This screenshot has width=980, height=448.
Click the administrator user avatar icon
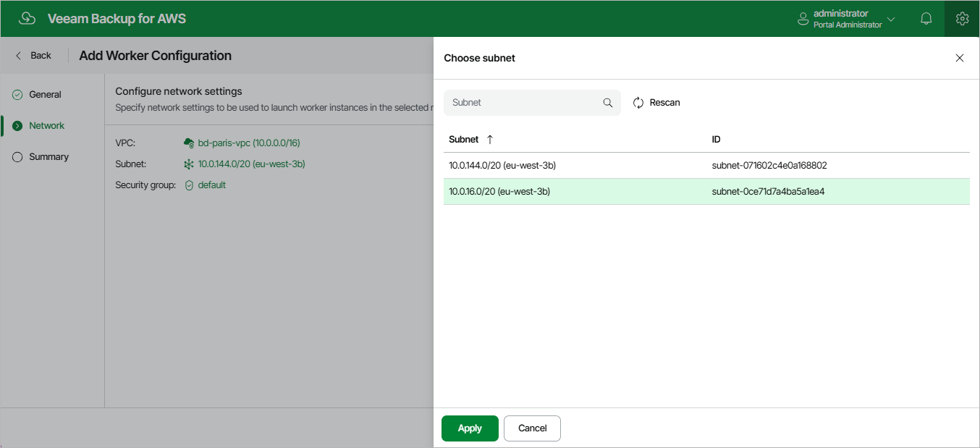pos(803,19)
